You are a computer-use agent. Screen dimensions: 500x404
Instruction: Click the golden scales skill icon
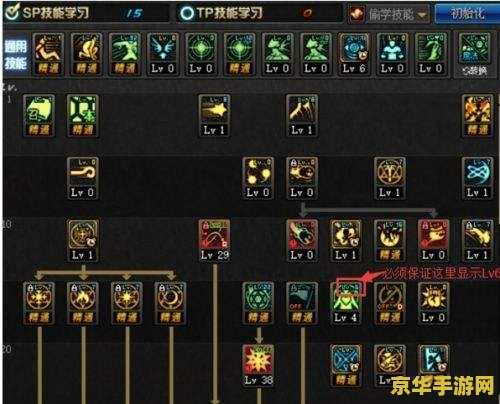(389, 178)
